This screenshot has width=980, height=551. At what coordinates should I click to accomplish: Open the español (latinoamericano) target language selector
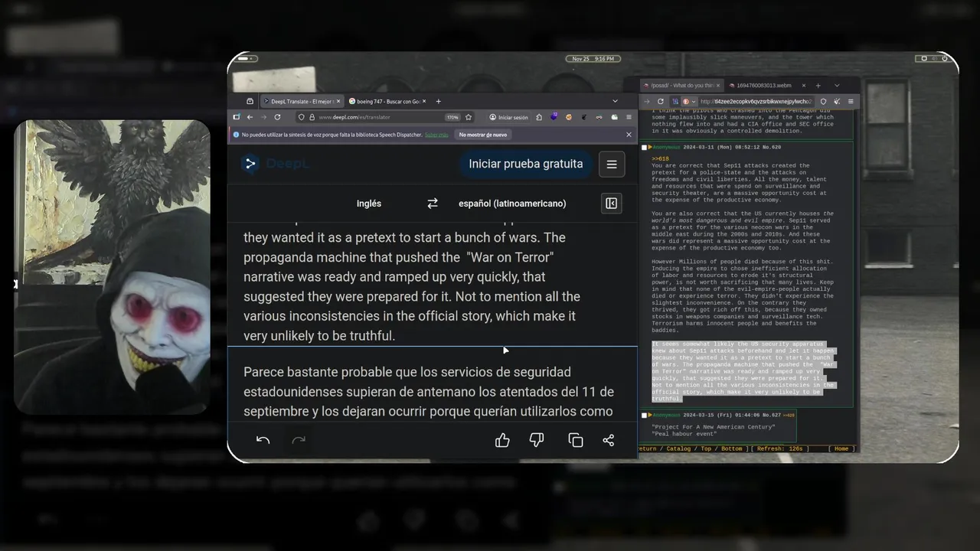512,204
